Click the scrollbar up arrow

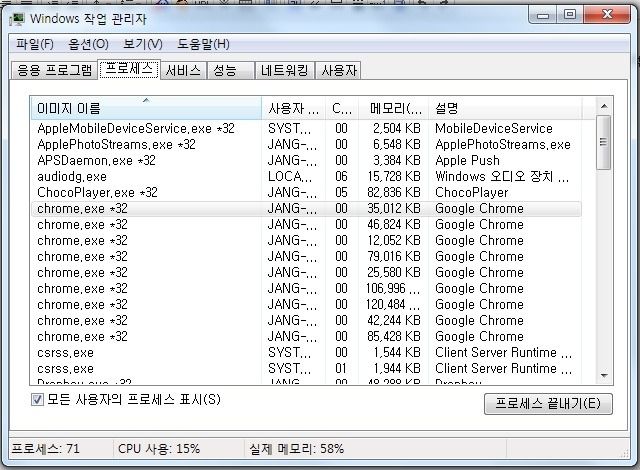tap(604, 106)
